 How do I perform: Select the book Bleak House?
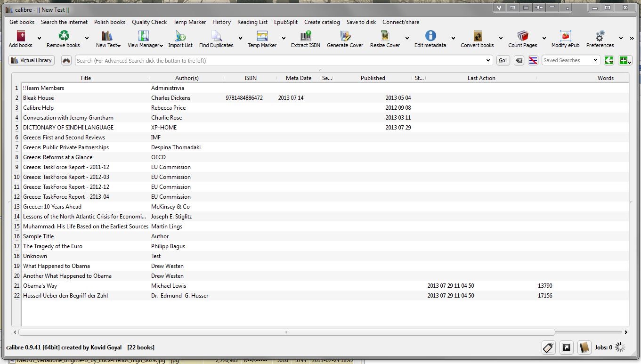pos(38,98)
